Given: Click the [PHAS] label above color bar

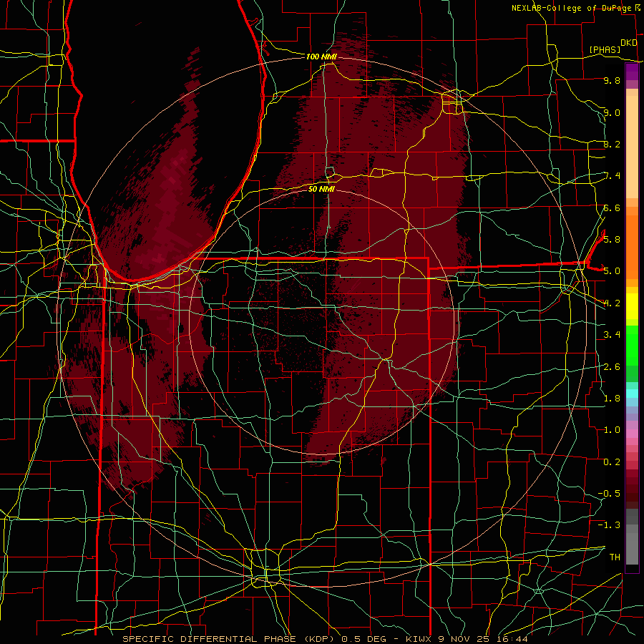Looking at the screenshot, I should 605,49.
